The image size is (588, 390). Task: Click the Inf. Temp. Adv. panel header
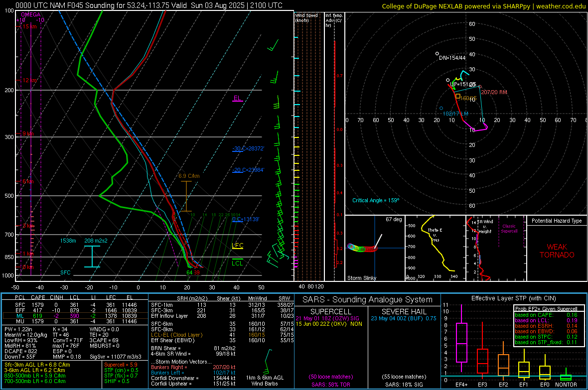point(334,20)
